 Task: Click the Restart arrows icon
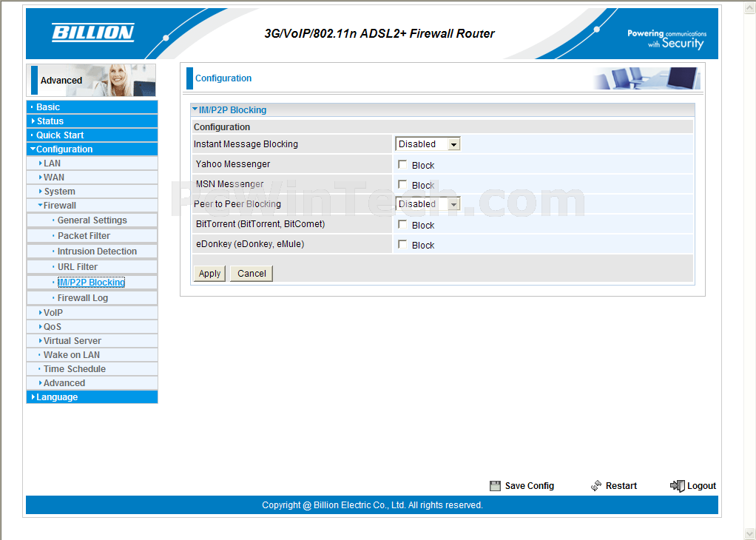coord(596,485)
